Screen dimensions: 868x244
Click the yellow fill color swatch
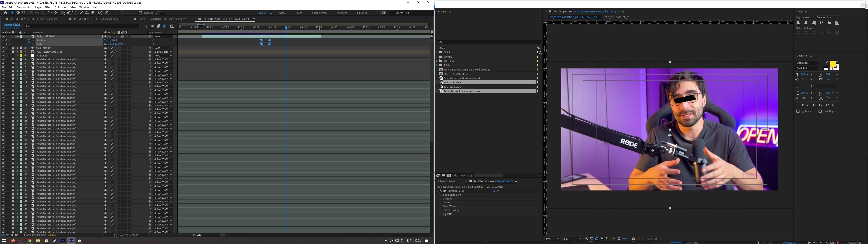[x=832, y=64]
